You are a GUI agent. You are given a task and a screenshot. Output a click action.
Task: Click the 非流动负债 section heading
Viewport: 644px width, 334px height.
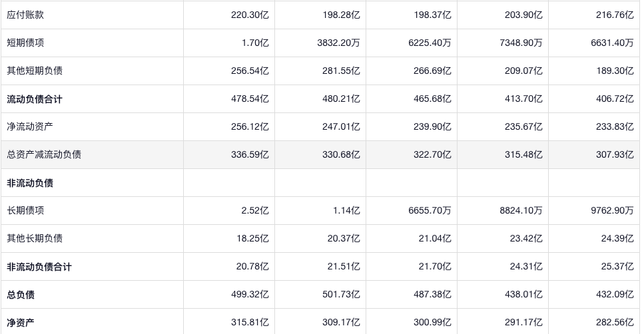coord(30,183)
